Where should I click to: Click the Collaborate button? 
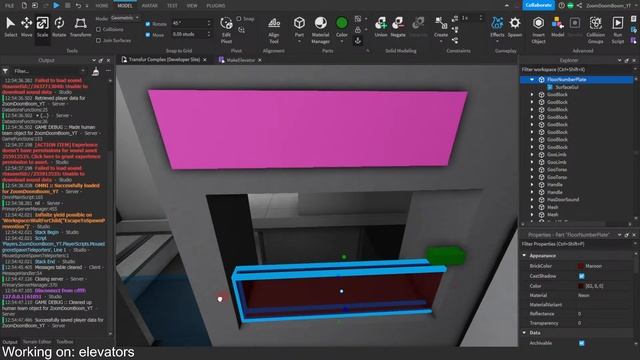[x=538, y=5]
